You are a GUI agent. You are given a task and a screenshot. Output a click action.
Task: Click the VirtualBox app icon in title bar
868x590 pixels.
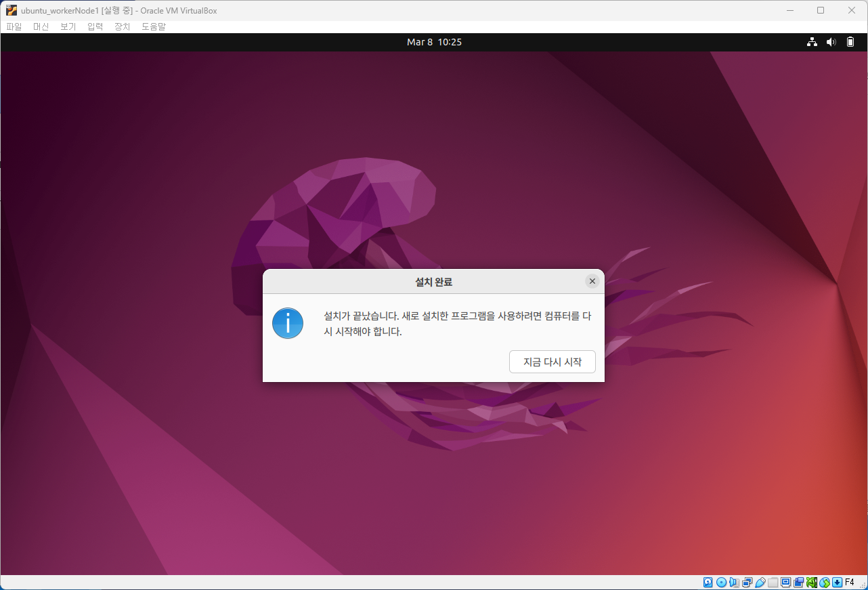click(12, 10)
